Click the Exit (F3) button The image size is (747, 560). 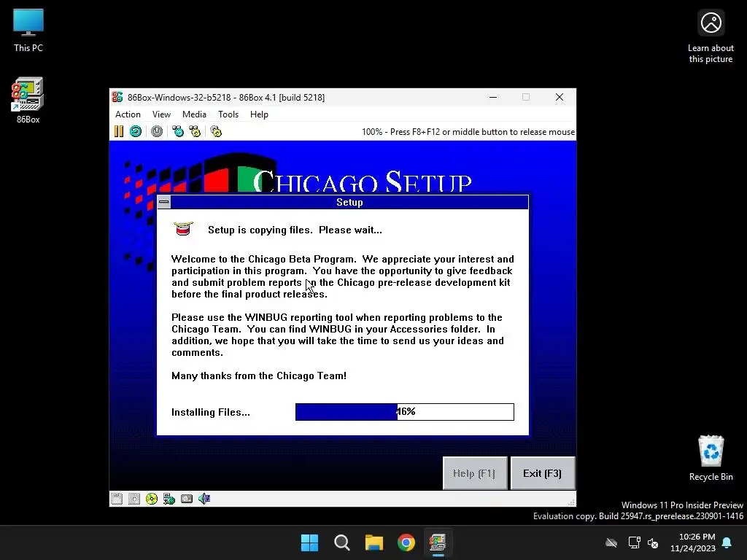(542, 473)
